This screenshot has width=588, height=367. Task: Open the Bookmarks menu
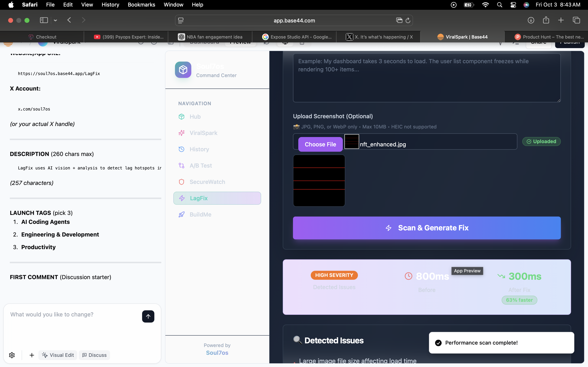coord(141,5)
